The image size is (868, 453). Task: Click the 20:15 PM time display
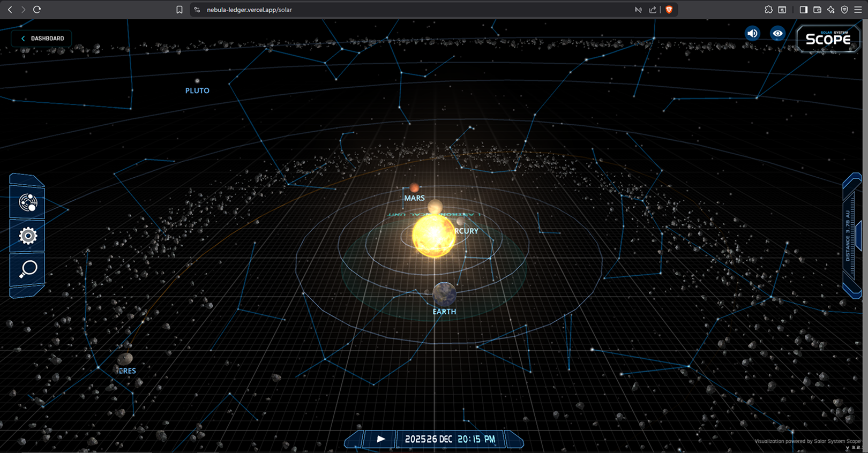point(476,439)
